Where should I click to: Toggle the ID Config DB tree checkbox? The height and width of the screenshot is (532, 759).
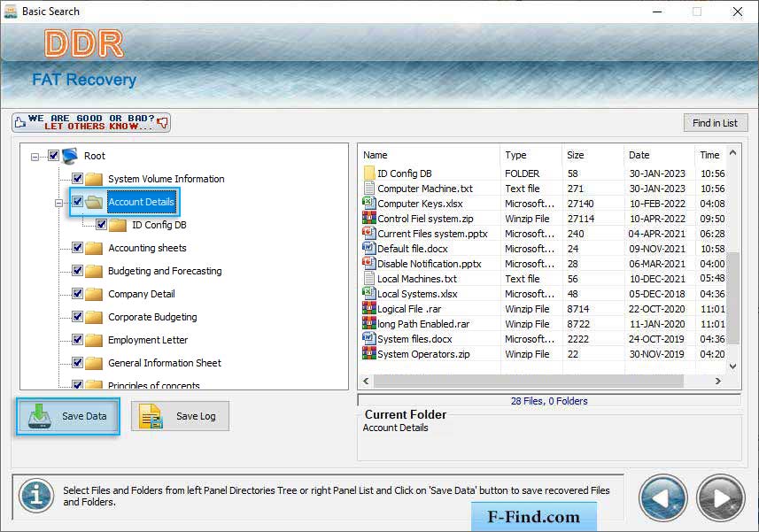coord(101,225)
